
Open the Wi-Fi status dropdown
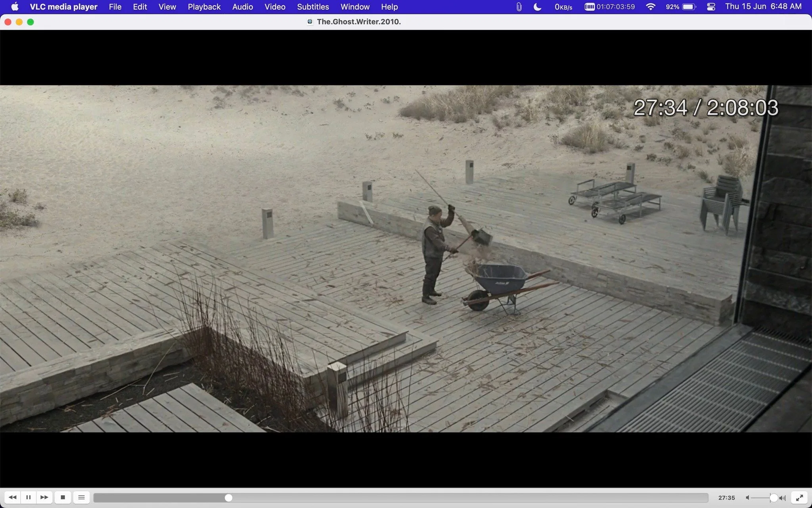point(650,7)
